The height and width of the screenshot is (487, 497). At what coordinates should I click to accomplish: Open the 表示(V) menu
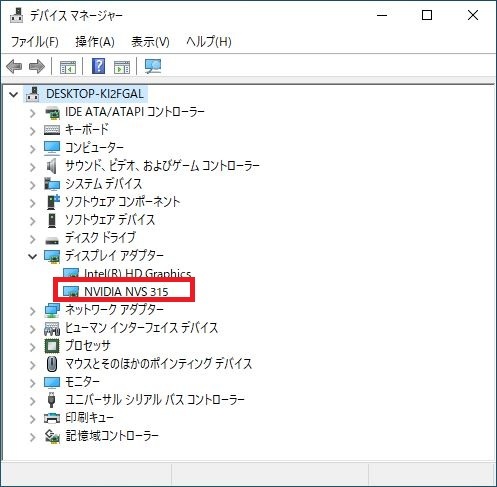tap(150, 42)
